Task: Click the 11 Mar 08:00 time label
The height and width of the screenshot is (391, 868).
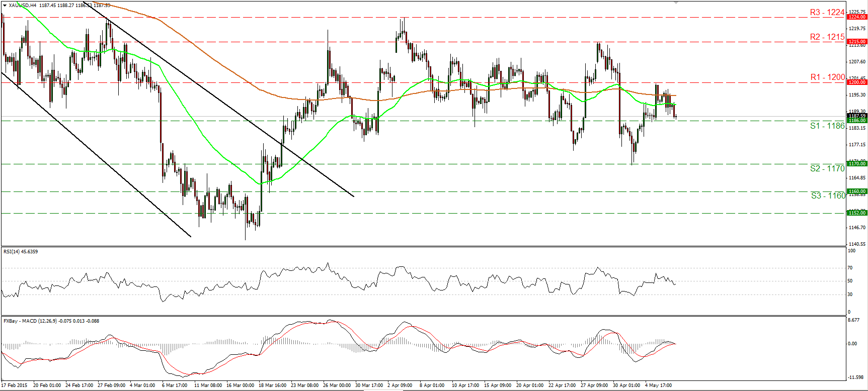Action: (x=208, y=386)
